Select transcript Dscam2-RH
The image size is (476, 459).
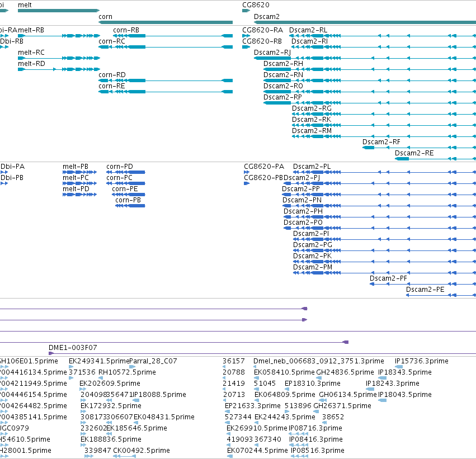[370, 69]
